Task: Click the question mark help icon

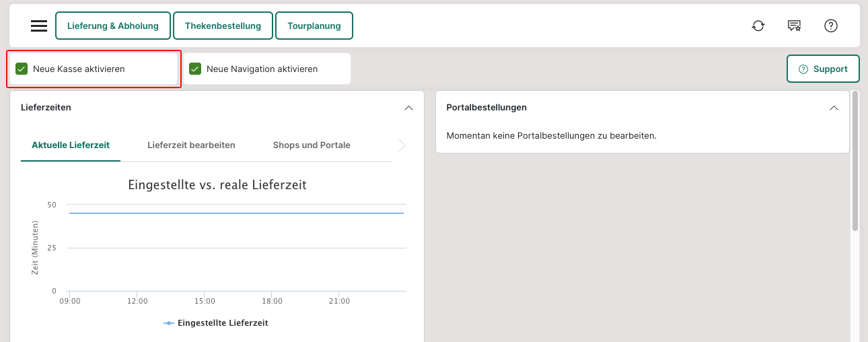Action: click(x=831, y=26)
